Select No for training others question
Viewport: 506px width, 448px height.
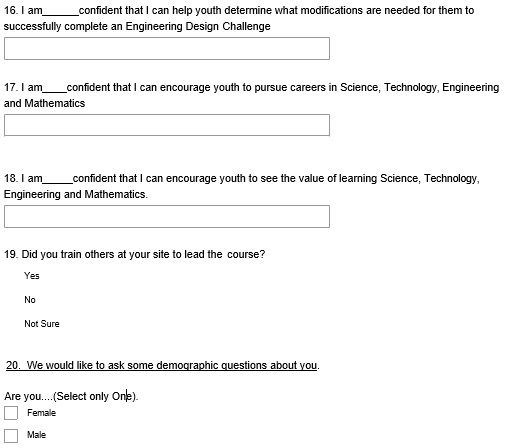(x=30, y=300)
